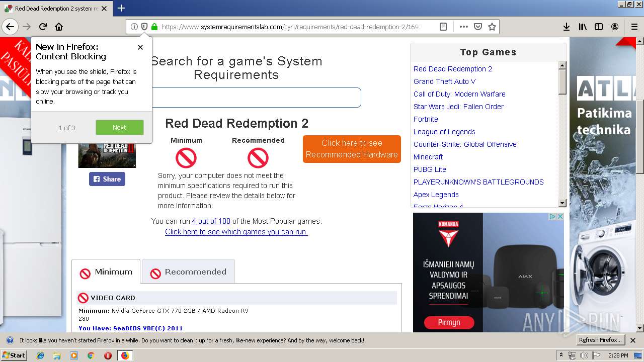Click Top Games list scroll up arrow

[x=562, y=65]
